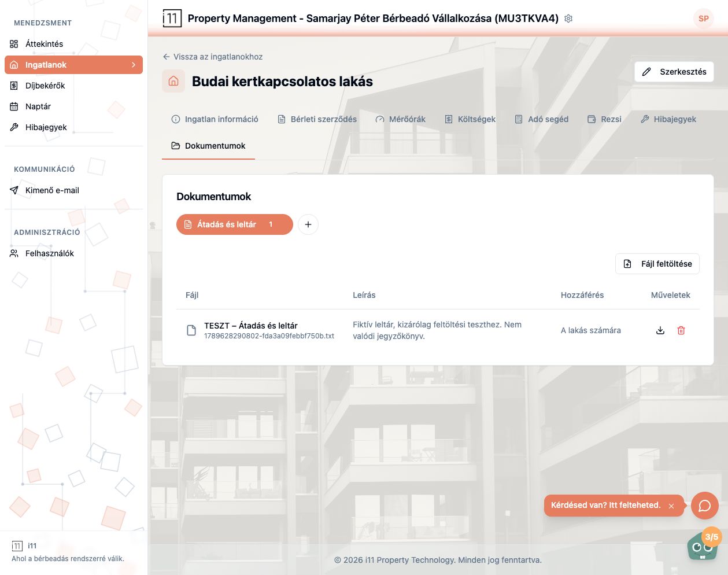Click the Fájl feltöltése button
Viewport: 728px width, 575px height.
tap(657, 264)
